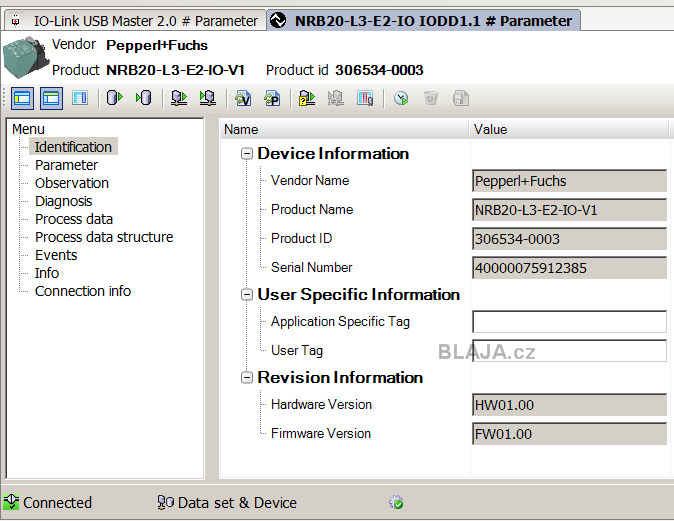Click the arrow pointing into cylinder icon
Viewport: 674px width, 521px height.
(144, 98)
